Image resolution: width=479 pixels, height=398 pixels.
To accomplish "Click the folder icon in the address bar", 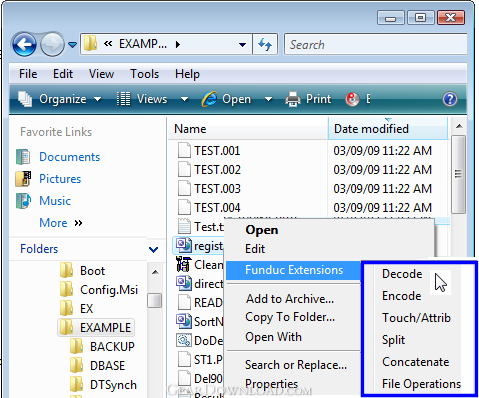I will (90, 44).
